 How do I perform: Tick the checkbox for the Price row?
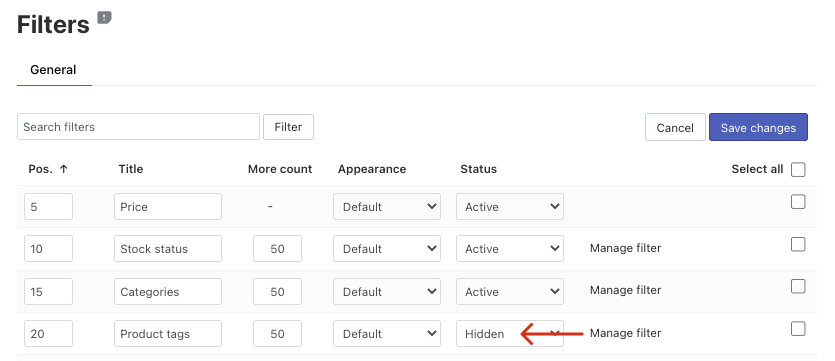point(798,202)
